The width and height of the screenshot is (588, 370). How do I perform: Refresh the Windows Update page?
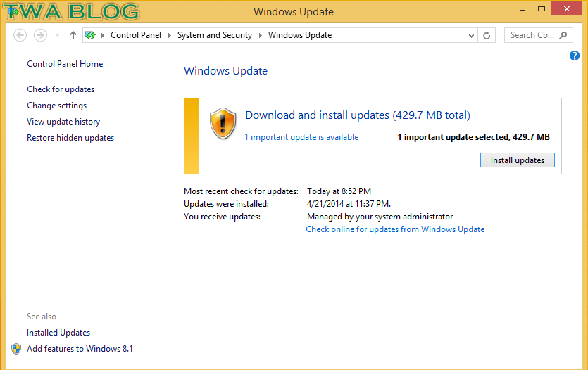click(x=487, y=36)
